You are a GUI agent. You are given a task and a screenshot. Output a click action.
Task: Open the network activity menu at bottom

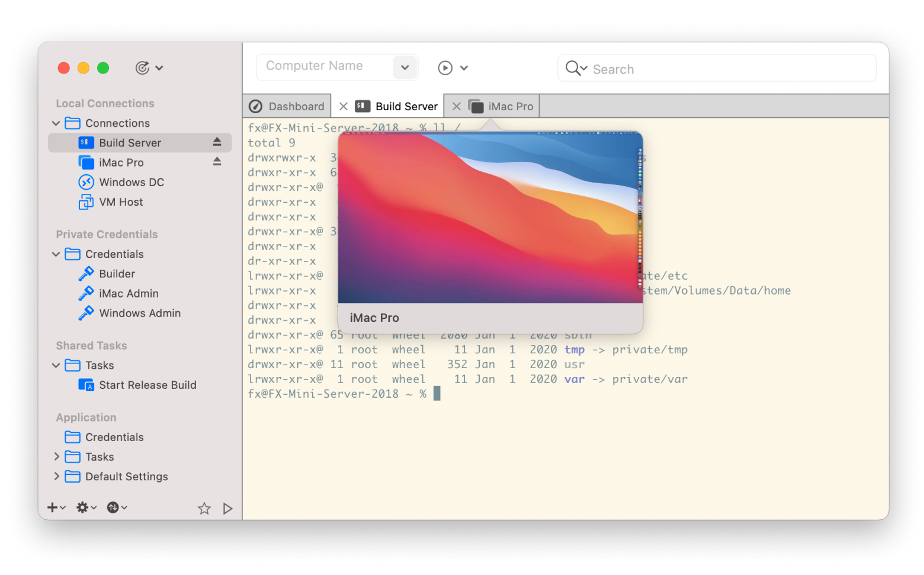[117, 507]
